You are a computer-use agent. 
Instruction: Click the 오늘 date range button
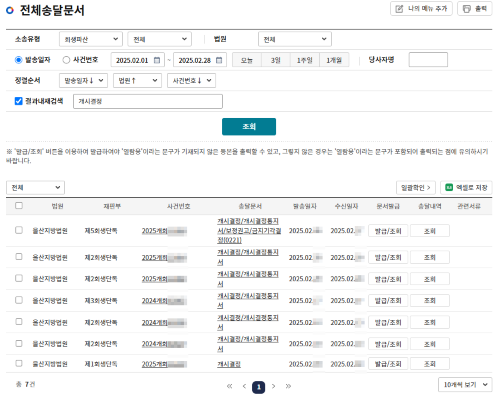(247, 60)
